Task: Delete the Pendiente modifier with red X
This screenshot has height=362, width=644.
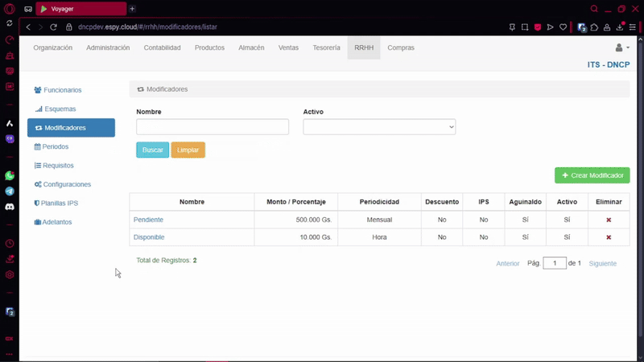Action: [x=609, y=220]
